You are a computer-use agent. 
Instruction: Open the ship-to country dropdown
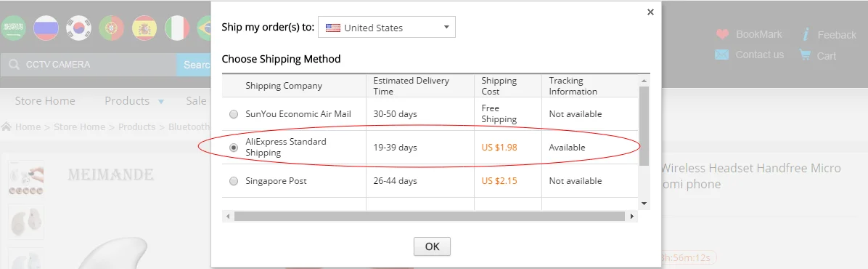coord(386,27)
